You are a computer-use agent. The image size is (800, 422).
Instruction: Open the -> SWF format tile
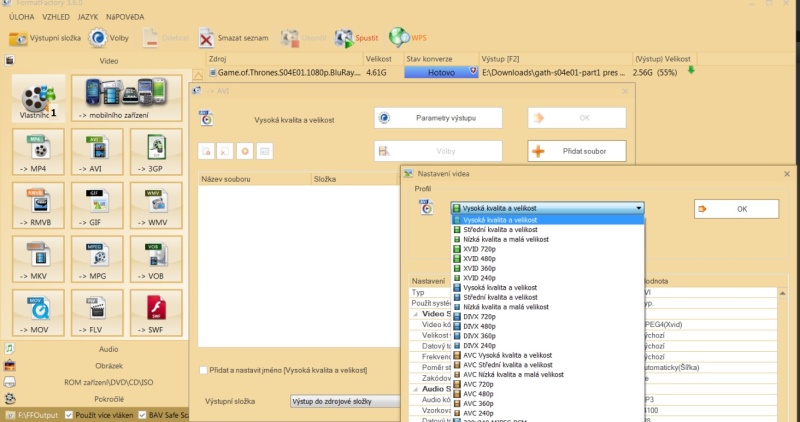point(156,313)
